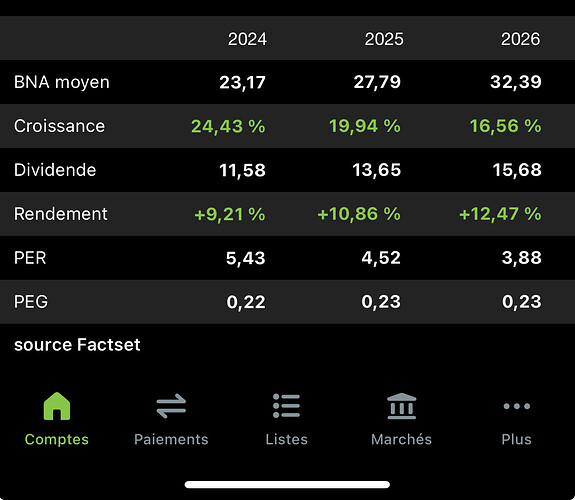Open the Marchés tab label

coord(402,439)
